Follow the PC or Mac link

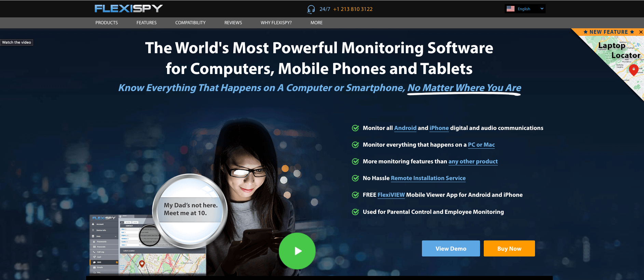point(481,145)
